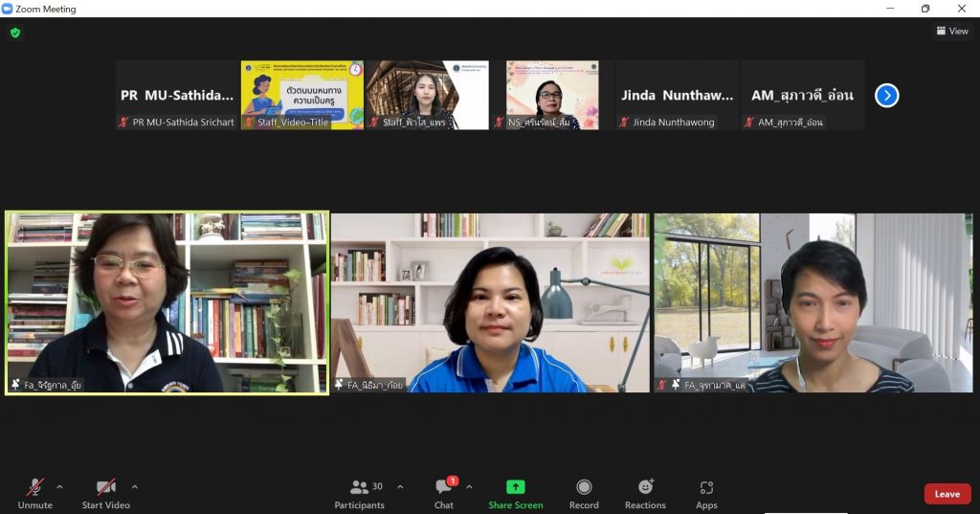Show next page of participant thumbnails
The height and width of the screenshot is (514, 980).
pos(886,96)
